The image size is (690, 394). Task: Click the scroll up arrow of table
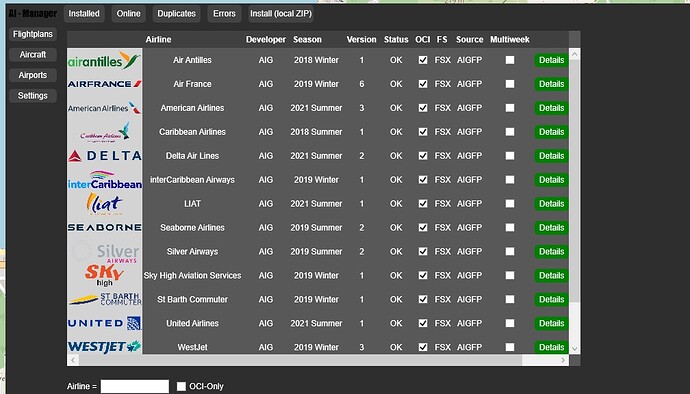pyautogui.click(x=574, y=54)
